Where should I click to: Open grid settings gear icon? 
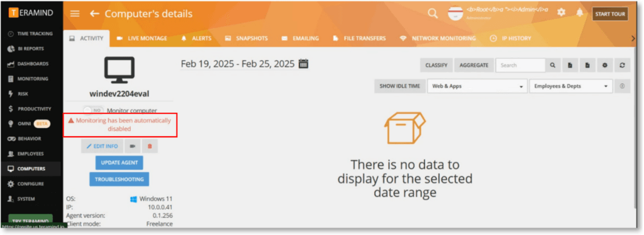[x=604, y=65]
